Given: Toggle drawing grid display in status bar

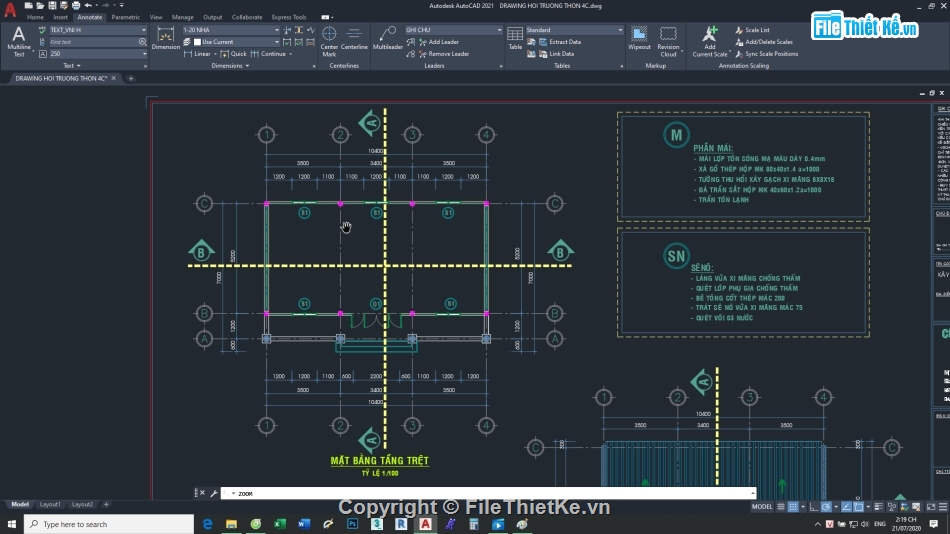Looking at the screenshot, I should coord(781,507).
